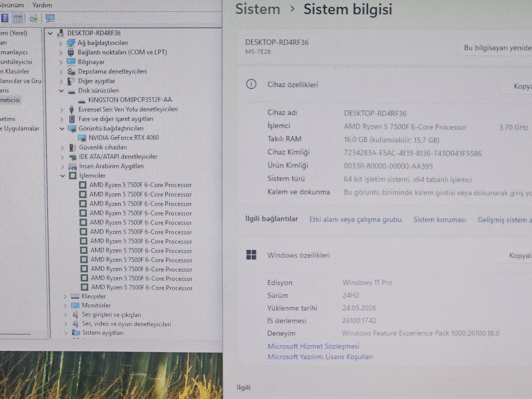The width and height of the screenshot is (532, 399).
Task: Click the DESKTOP-RD4RF36 computer icon in tree
Action: pyautogui.click(x=61, y=33)
